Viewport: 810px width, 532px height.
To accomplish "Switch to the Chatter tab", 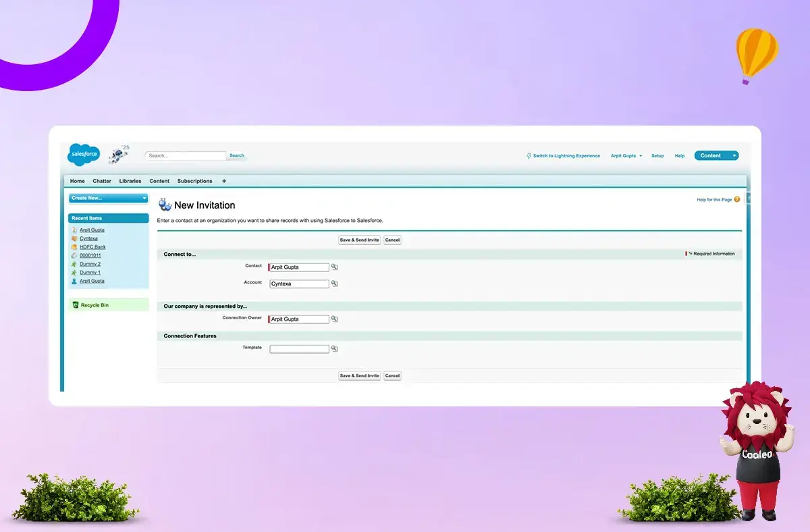I will (102, 181).
